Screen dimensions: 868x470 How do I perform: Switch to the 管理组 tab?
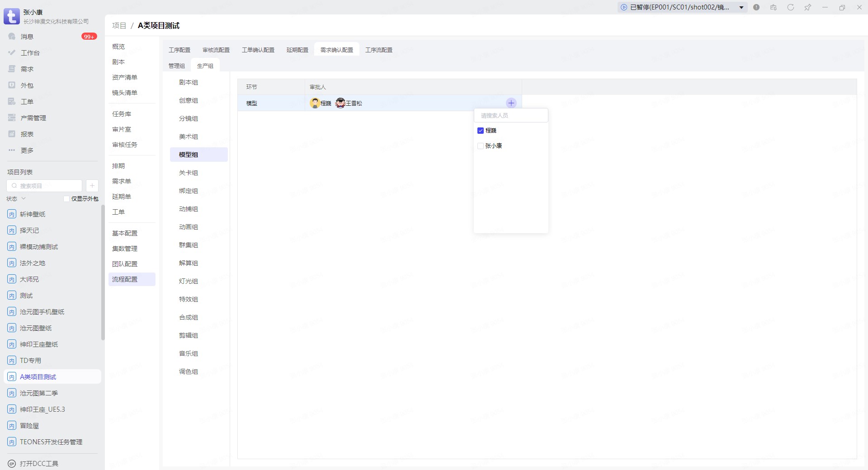pyautogui.click(x=177, y=66)
